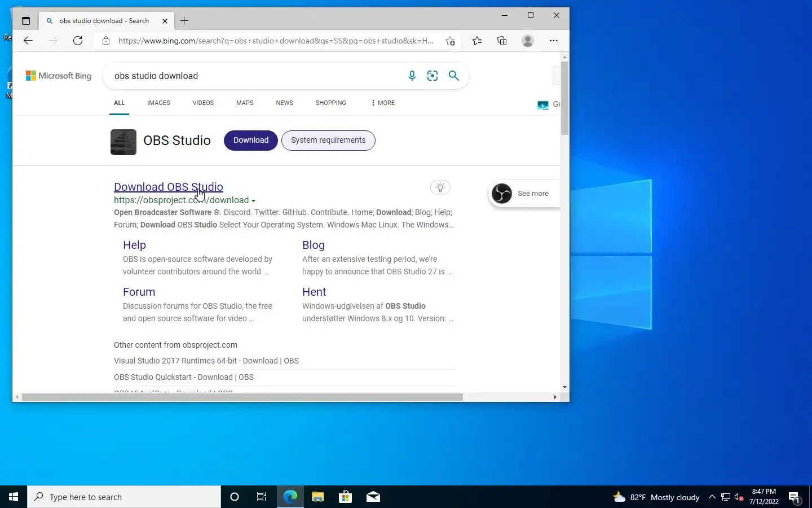Click the OBS Studio thumbnail image
The height and width of the screenshot is (508, 812).
tap(123, 142)
